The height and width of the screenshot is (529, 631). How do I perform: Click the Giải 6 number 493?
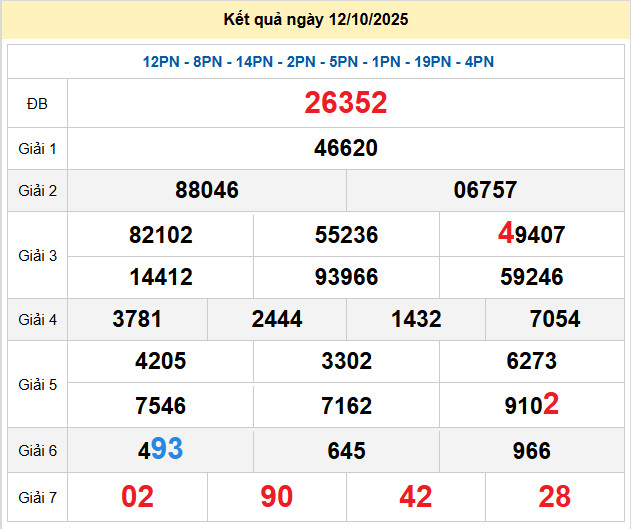(x=161, y=450)
